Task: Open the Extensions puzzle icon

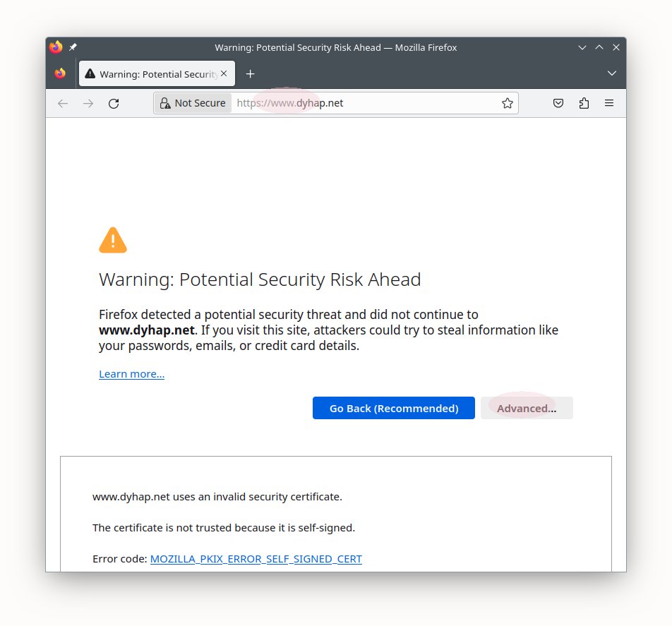Action: (584, 104)
